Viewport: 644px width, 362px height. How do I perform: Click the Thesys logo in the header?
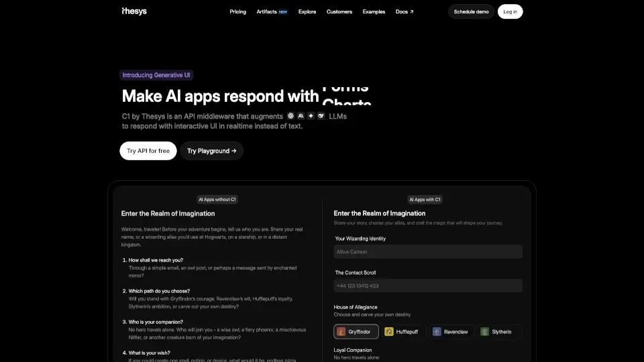(134, 11)
